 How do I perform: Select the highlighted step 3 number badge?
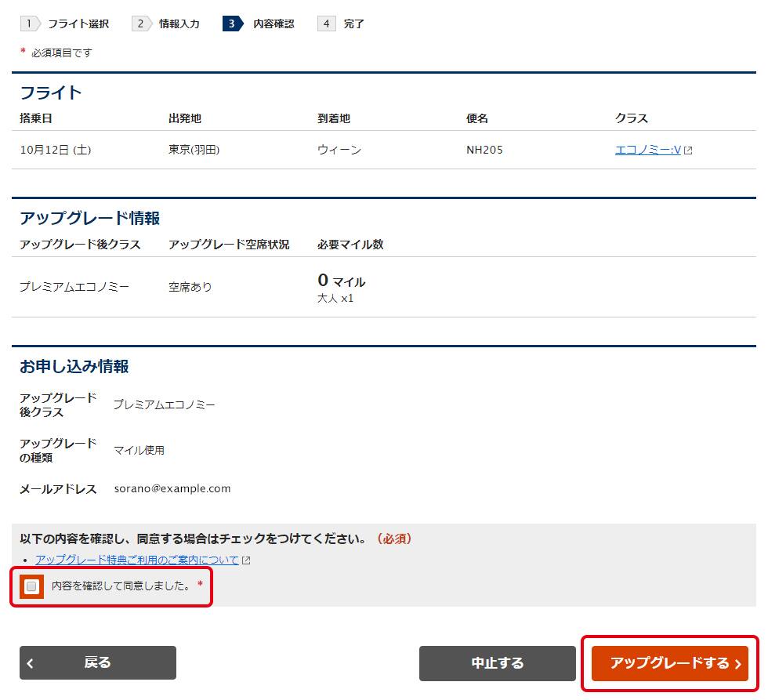click(x=232, y=24)
